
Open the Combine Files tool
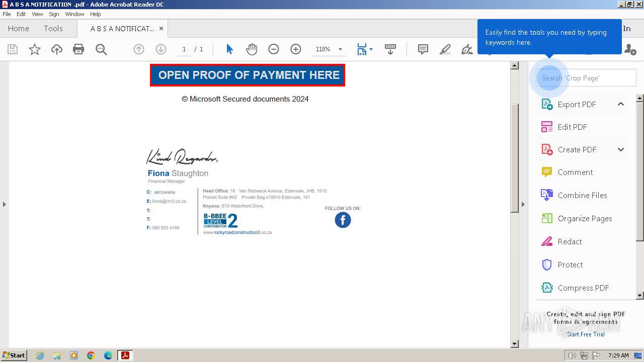coord(582,195)
